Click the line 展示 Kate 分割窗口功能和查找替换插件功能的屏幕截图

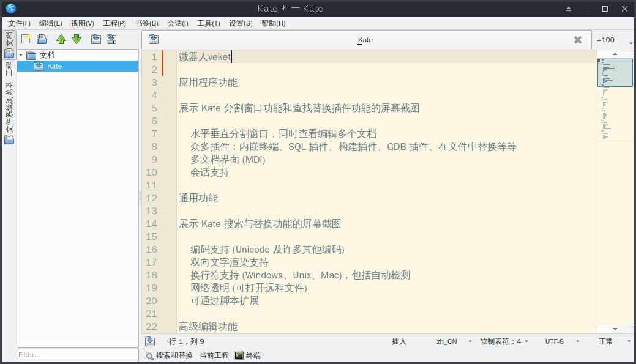(299, 108)
